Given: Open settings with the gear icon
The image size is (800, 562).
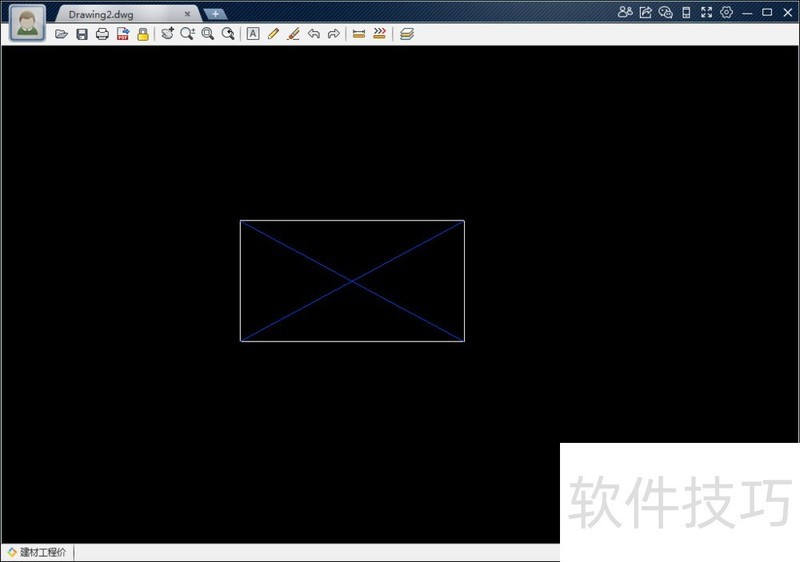Looking at the screenshot, I should pos(727,12).
